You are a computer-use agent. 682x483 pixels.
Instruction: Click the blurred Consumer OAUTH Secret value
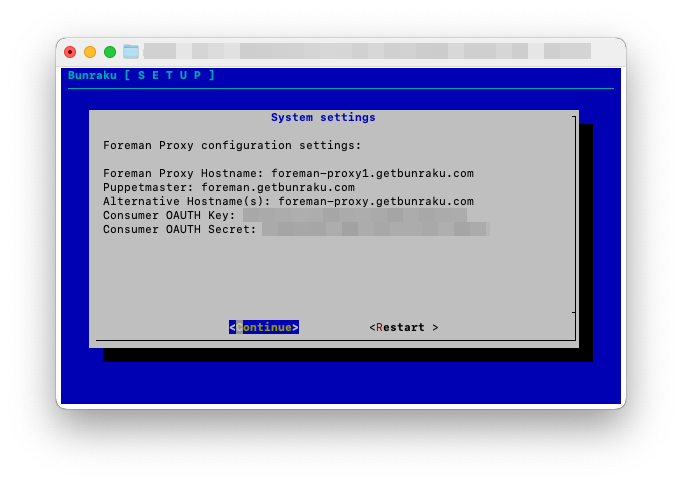(375, 229)
